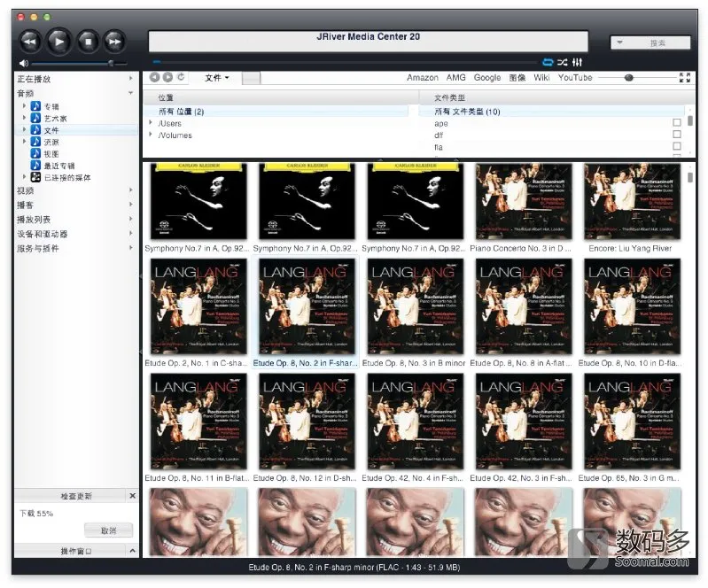Expand the 专辑 tree node

click(24, 105)
